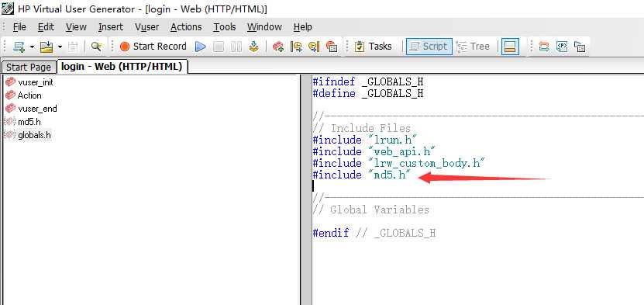Click the md5.h file icon

tap(9, 122)
